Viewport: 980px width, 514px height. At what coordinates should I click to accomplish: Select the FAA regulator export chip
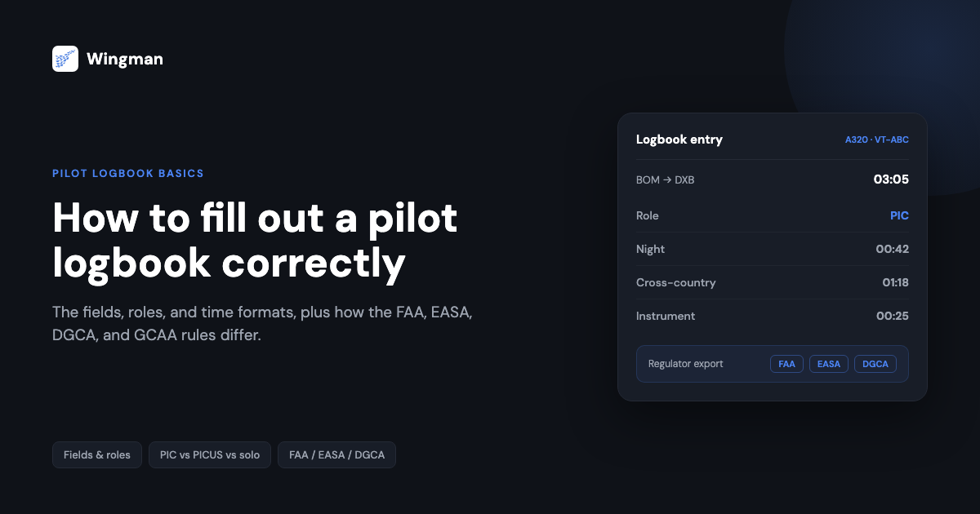pos(786,364)
